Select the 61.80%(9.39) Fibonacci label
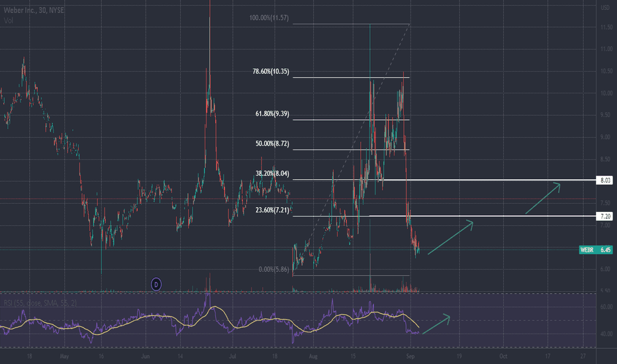This screenshot has width=617, height=364. [x=272, y=114]
